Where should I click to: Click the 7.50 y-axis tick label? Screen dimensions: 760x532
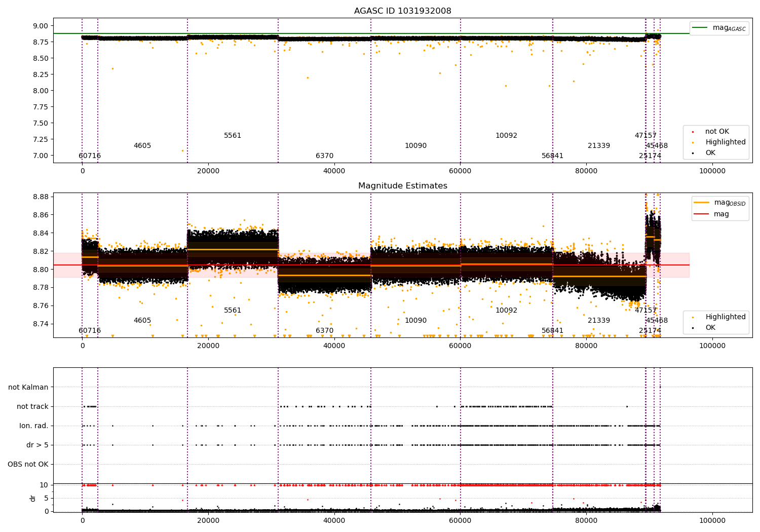click(x=41, y=123)
